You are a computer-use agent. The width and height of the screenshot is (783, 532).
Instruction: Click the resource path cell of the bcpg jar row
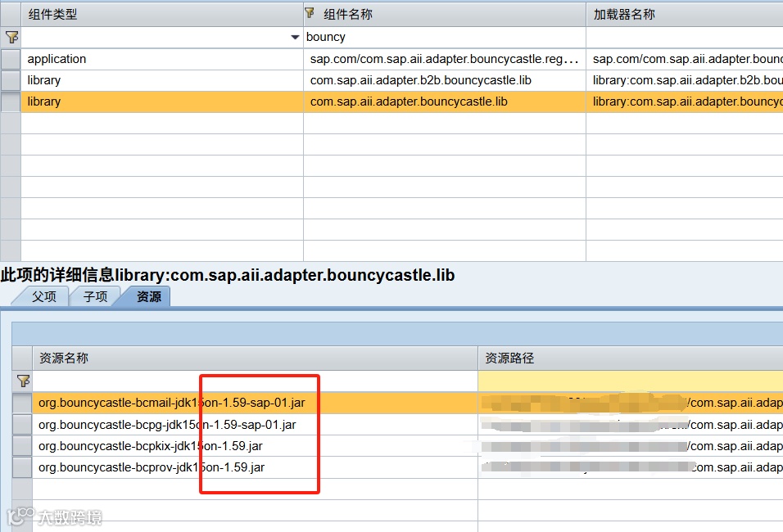click(x=631, y=425)
